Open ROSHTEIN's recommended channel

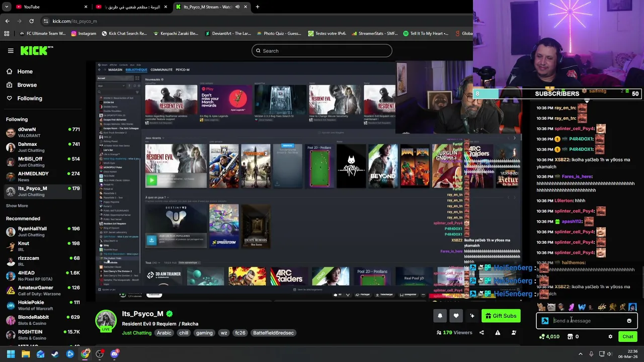(43, 335)
